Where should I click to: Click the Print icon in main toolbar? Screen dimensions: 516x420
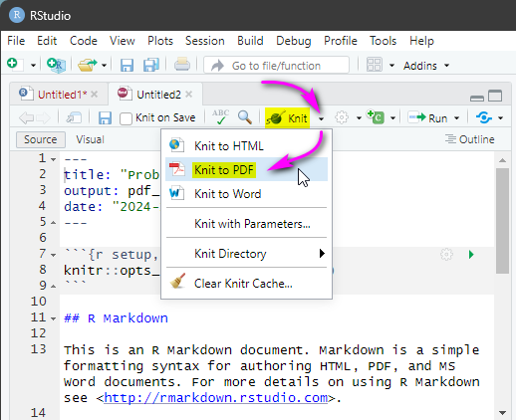point(182,65)
